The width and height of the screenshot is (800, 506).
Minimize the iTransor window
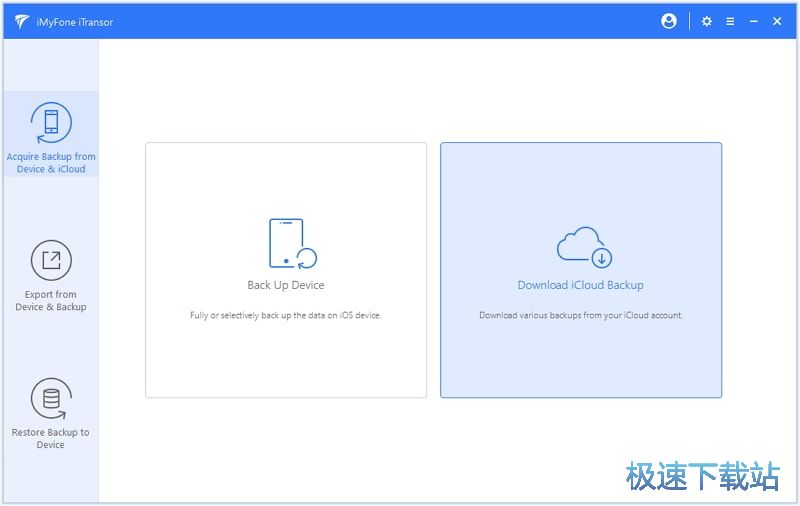click(x=754, y=21)
